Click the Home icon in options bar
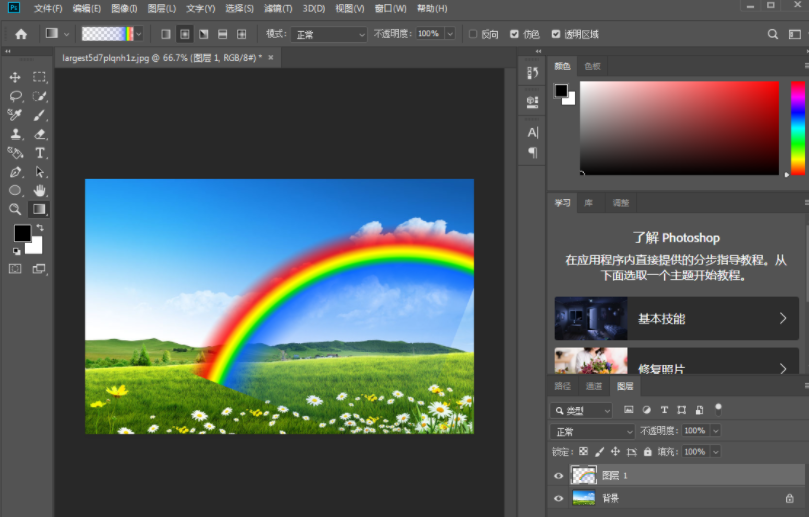809x517 pixels. (21, 34)
